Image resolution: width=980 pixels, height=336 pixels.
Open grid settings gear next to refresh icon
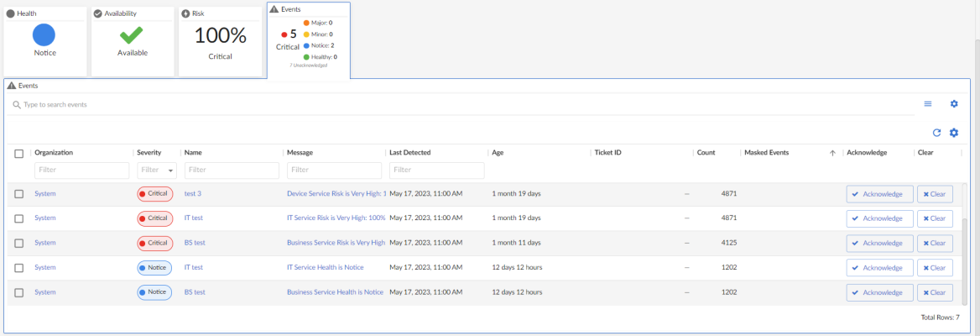click(953, 133)
